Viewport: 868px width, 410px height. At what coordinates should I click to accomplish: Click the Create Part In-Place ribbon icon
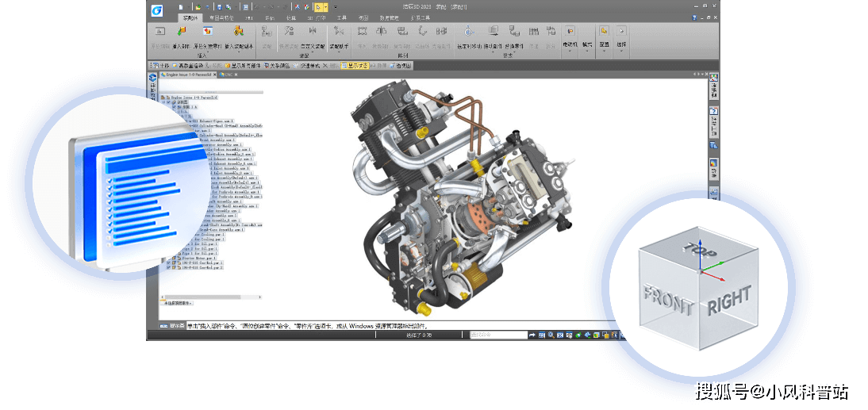coord(208,33)
